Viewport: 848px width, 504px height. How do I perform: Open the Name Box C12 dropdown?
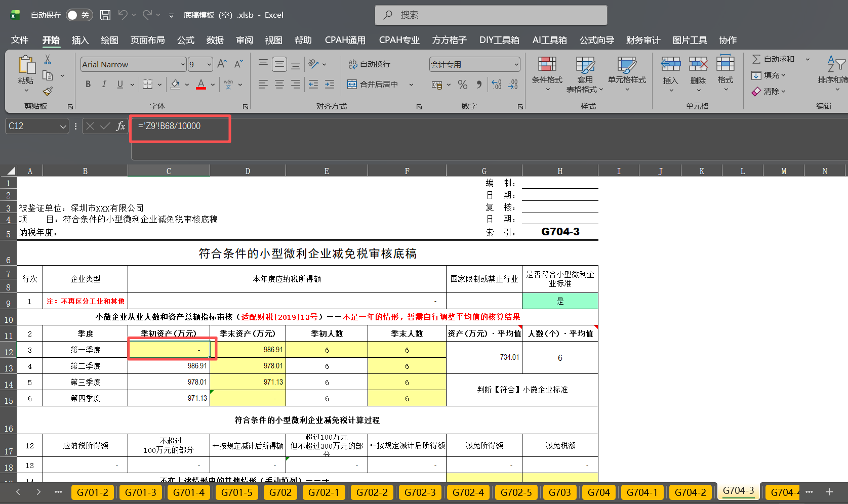tap(63, 126)
